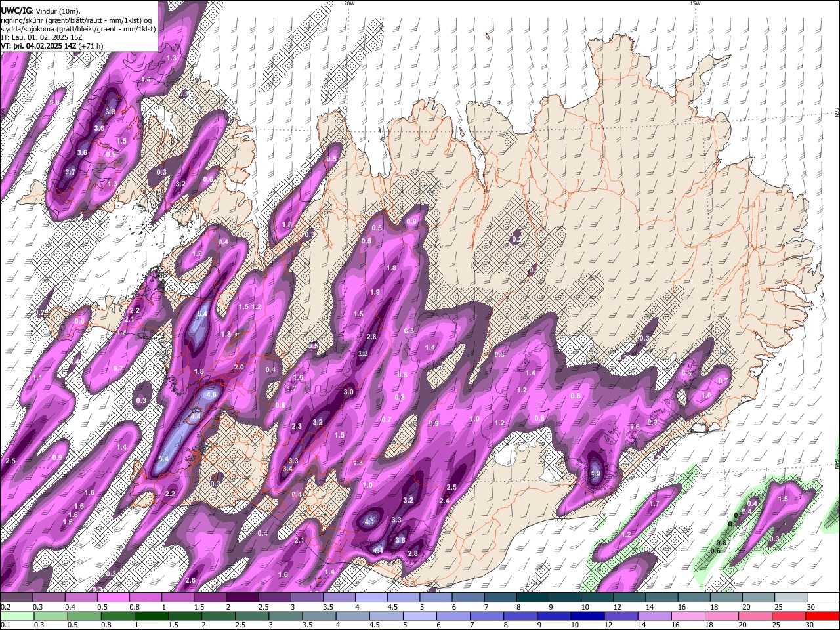The image size is (840, 630).
Task: Pick the dark teal 8–9 swatch in the top legend row
Action: click(x=532, y=598)
